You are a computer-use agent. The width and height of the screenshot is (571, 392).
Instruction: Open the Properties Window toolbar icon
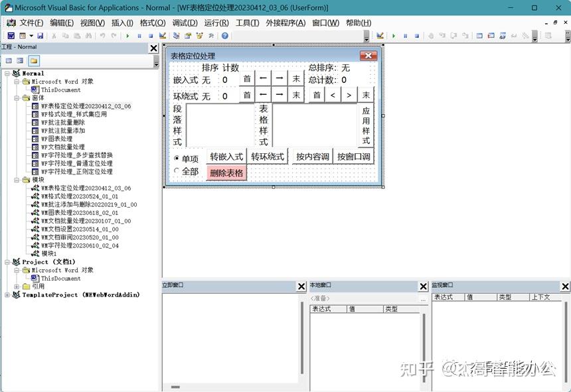coord(187,34)
